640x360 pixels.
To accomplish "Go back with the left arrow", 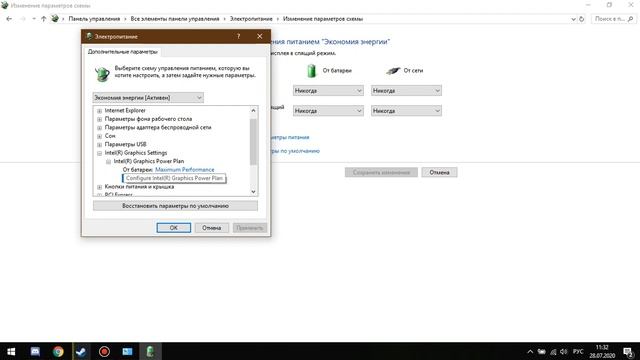I will (9, 19).
